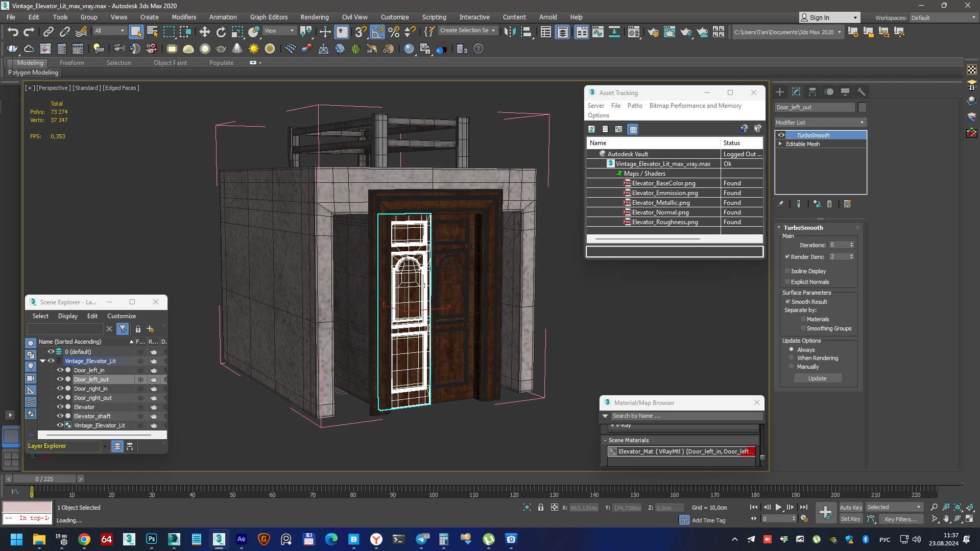Enable Separate by Materials checkbox
The height and width of the screenshot is (551, 980).
point(803,319)
